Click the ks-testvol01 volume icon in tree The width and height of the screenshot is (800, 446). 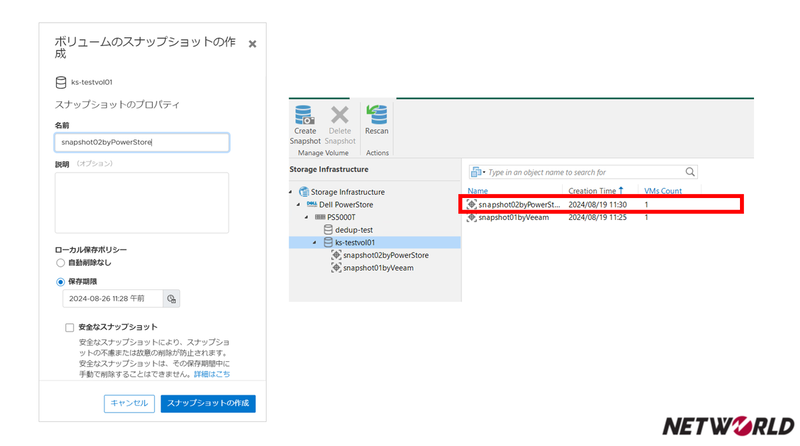point(328,242)
